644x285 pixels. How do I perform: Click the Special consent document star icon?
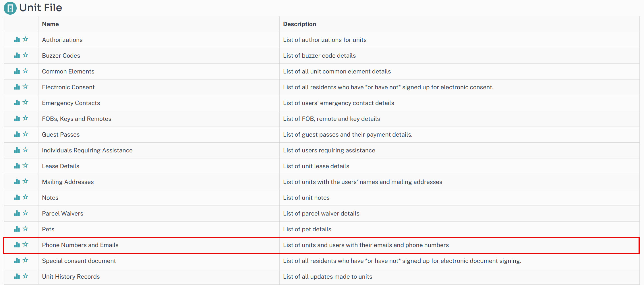point(26,260)
